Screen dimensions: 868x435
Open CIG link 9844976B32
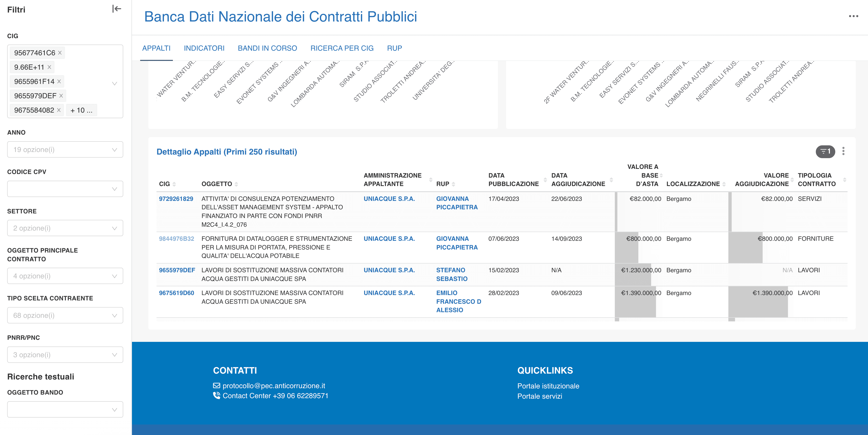pos(176,238)
